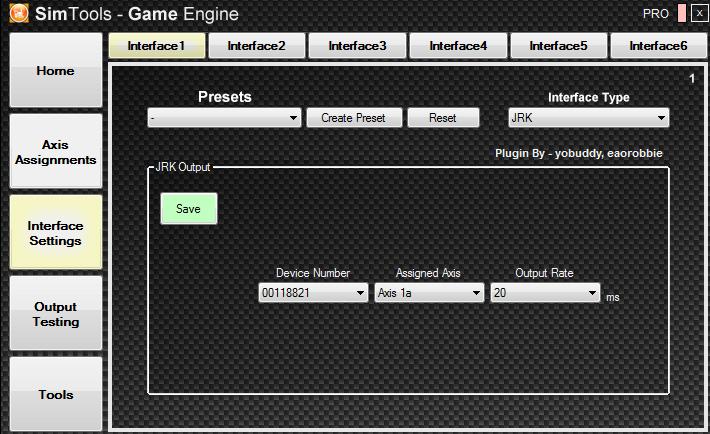Click the JRK Output group label
This screenshot has height=434, width=710.
[x=182, y=167]
